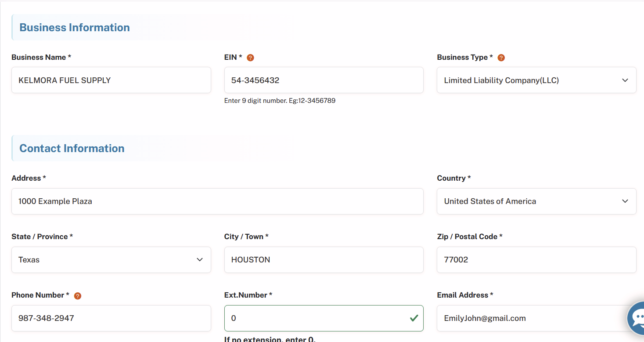Viewport: 644px width, 342px height.
Task: Click the EIN input field
Action: coord(324,80)
